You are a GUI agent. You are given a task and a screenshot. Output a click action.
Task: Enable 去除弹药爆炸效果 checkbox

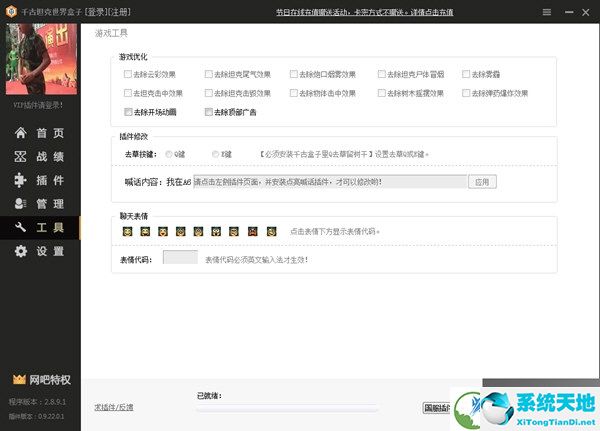466,93
